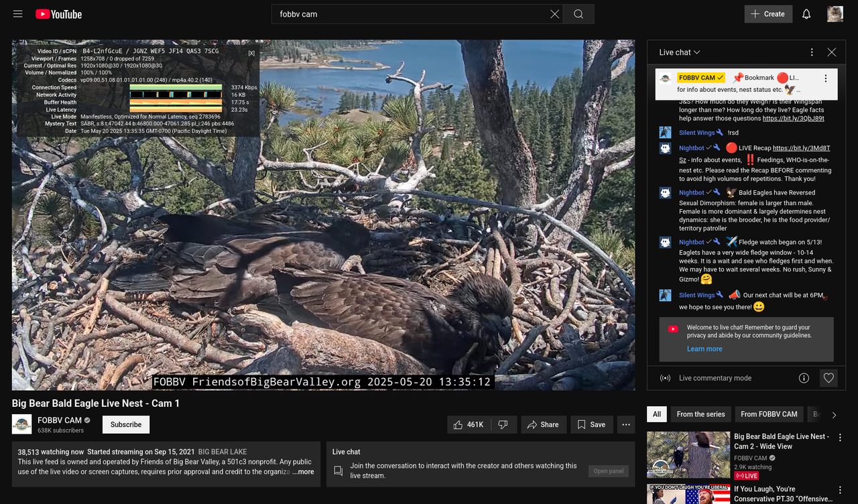Click the heart reaction button in chat
The width and height of the screenshot is (858, 504).
(x=829, y=378)
